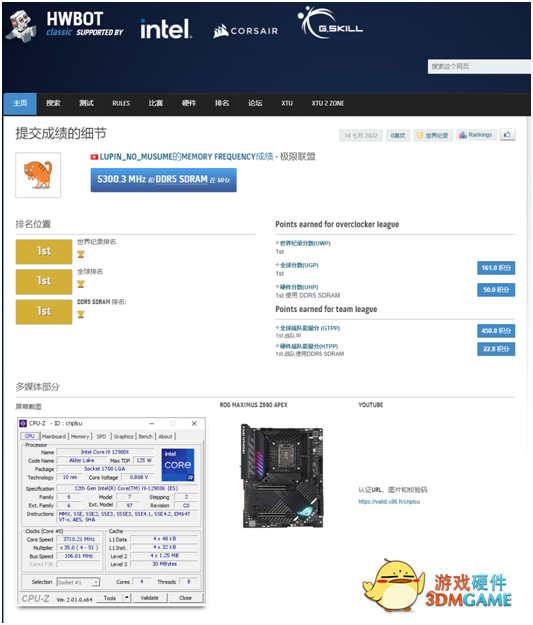The image size is (533, 625).
Task: Open the 测试 menu item
Action: 86,104
